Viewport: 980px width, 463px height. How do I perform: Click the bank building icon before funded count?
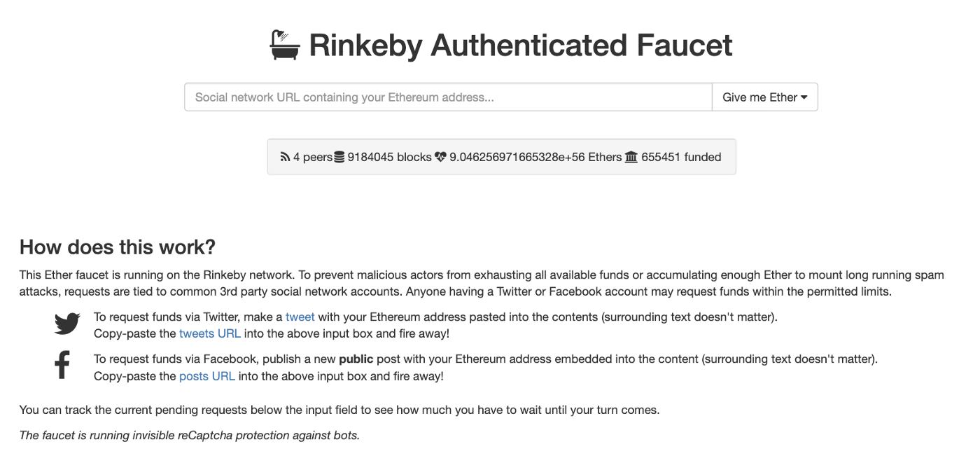631,158
